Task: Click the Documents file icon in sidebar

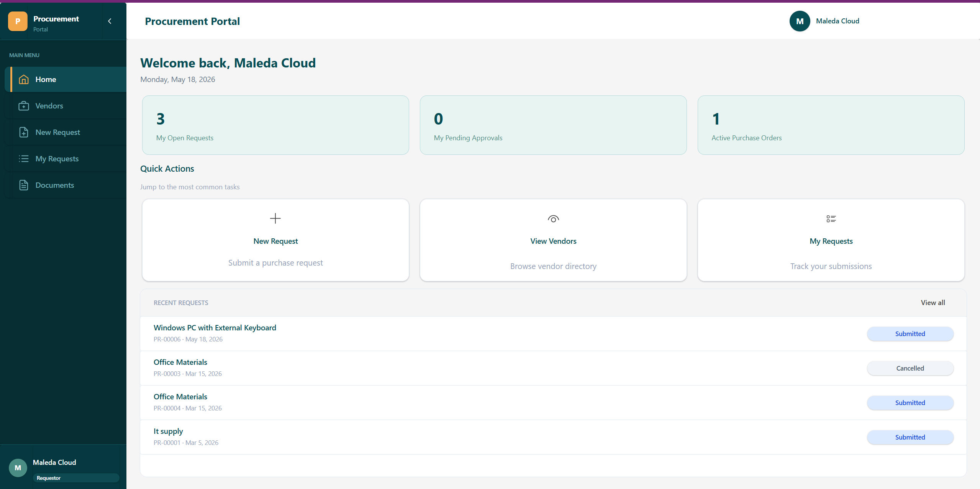Action: click(x=24, y=185)
